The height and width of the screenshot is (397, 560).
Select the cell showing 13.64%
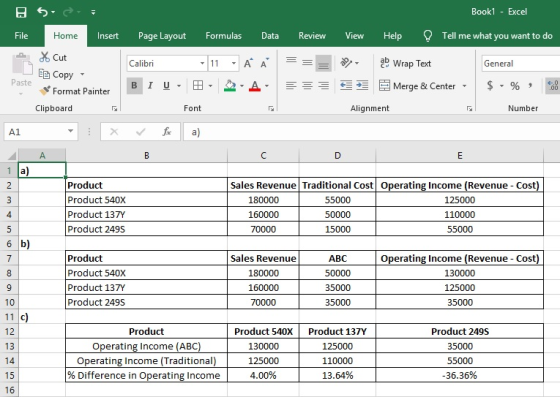338,375
